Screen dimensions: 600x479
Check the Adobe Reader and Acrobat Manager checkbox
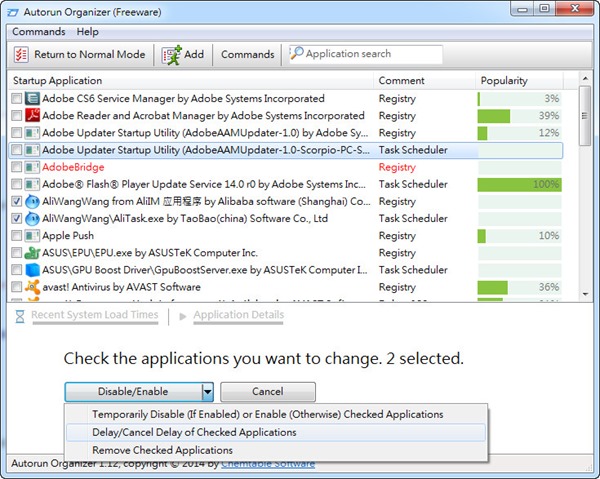16,116
